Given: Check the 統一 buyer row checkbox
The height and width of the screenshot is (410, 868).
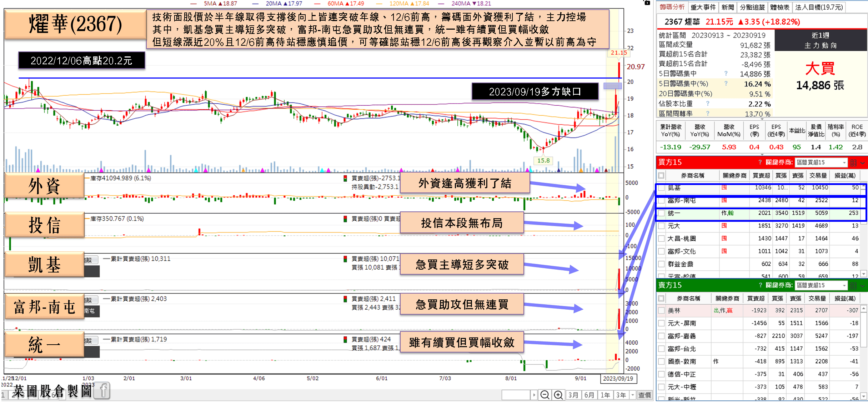Looking at the screenshot, I should pos(661,213).
